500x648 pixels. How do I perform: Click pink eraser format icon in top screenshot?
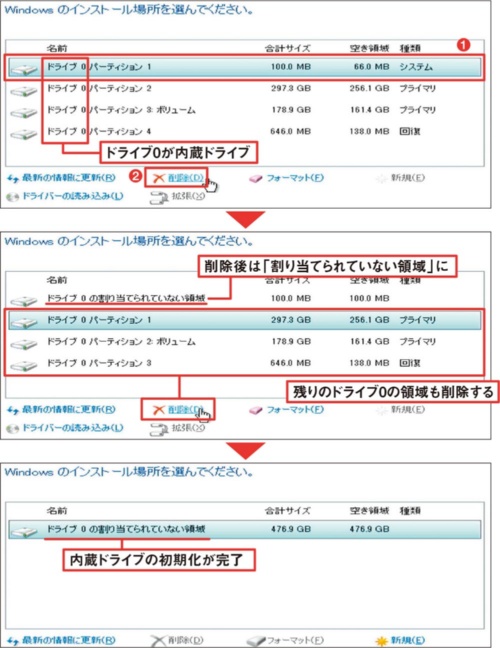pos(255,179)
